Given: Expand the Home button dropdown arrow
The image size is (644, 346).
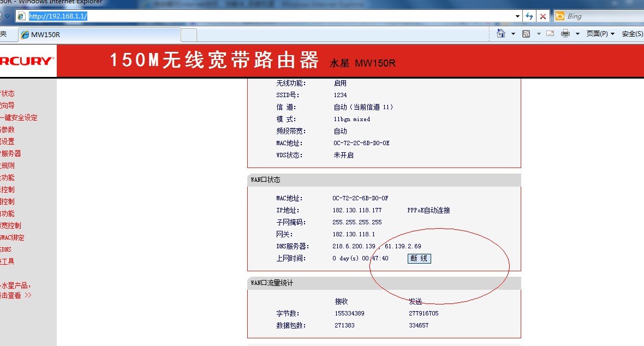Looking at the screenshot, I should point(513,34).
